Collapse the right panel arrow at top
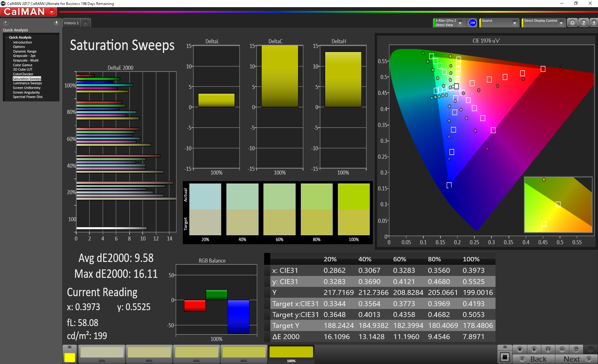 [x=594, y=23]
